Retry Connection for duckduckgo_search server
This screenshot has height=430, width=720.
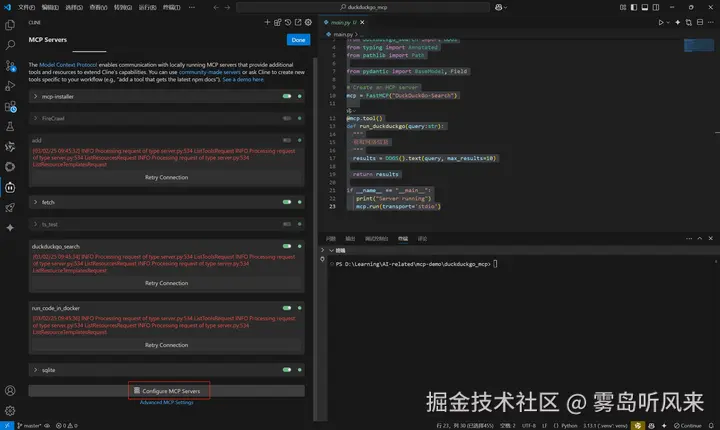click(166, 283)
